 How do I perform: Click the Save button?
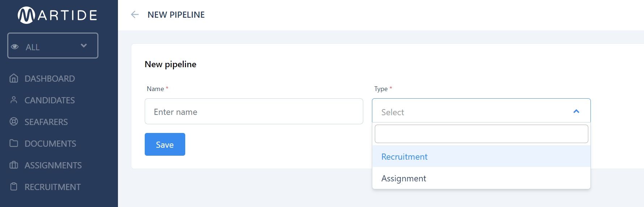coord(165,145)
